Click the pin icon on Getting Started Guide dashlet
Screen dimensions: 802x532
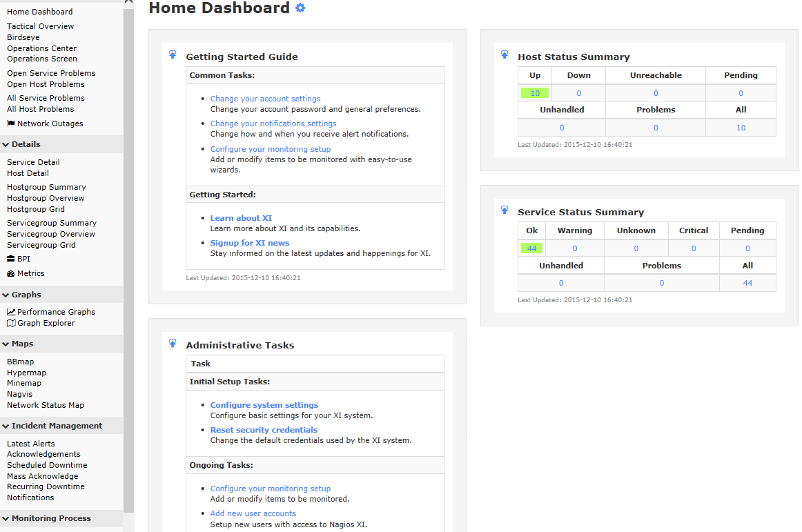[173, 55]
